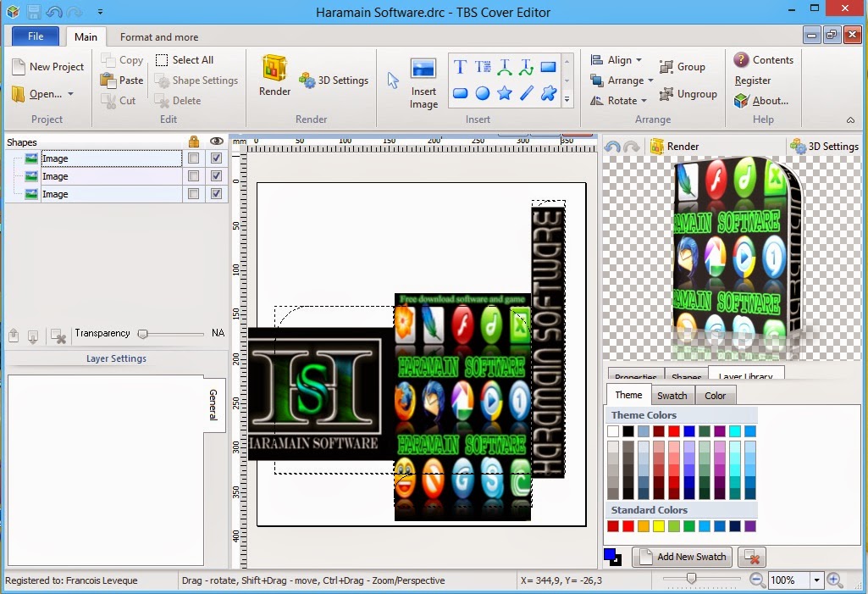This screenshot has height=594, width=868.
Task: Toggle lock for first Image layer
Action: pyautogui.click(x=193, y=158)
